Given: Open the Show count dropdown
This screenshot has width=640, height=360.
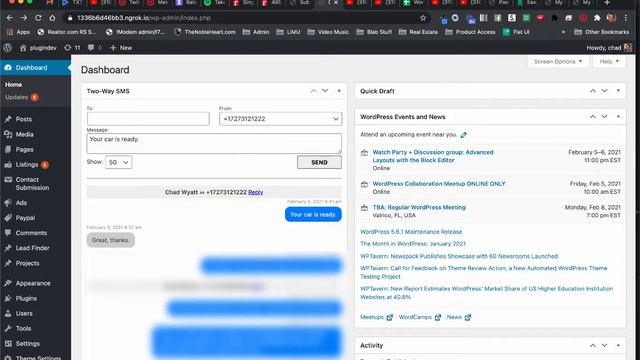Looking at the screenshot, I should 118,162.
